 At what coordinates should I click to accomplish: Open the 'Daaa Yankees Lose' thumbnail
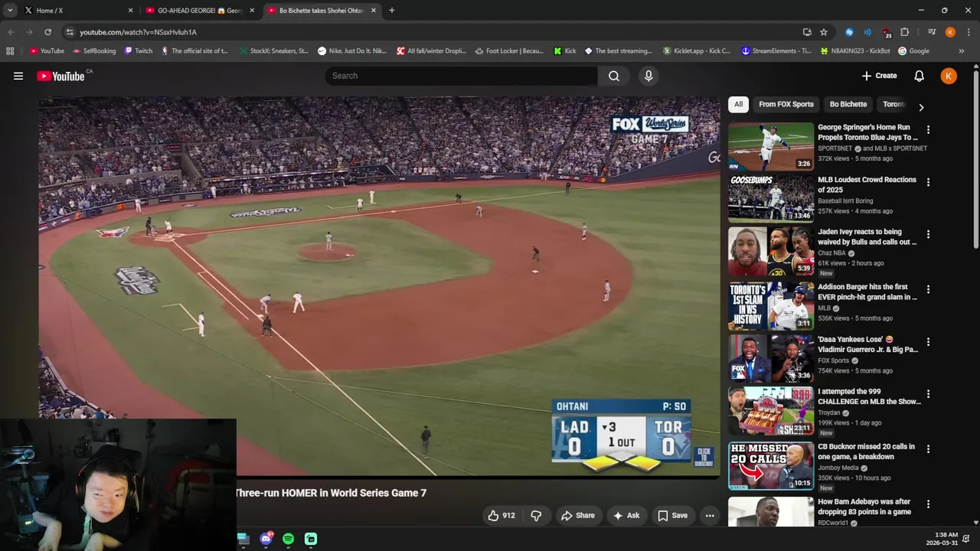tap(771, 359)
